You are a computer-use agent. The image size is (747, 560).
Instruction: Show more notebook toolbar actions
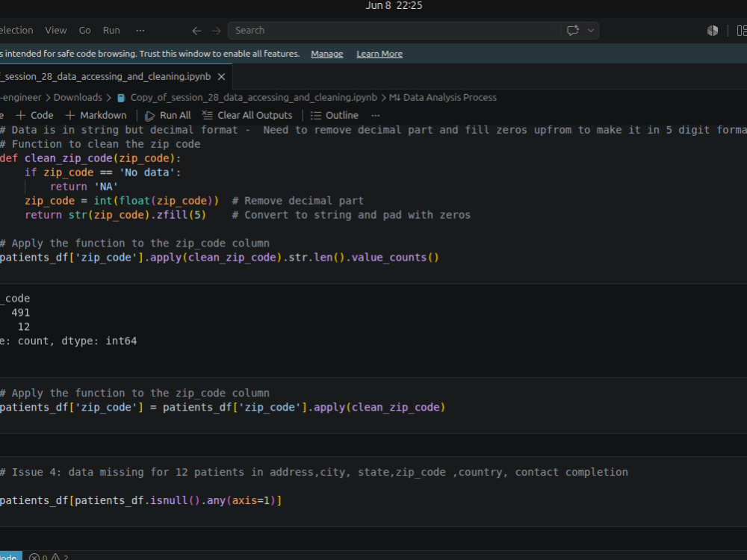point(376,115)
